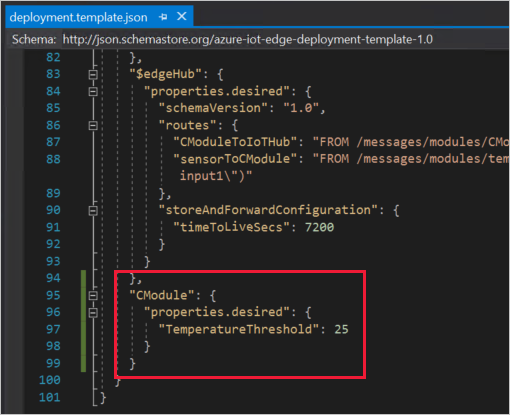The width and height of the screenshot is (510, 415).
Task: Click line number 88
Action: (53, 159)
